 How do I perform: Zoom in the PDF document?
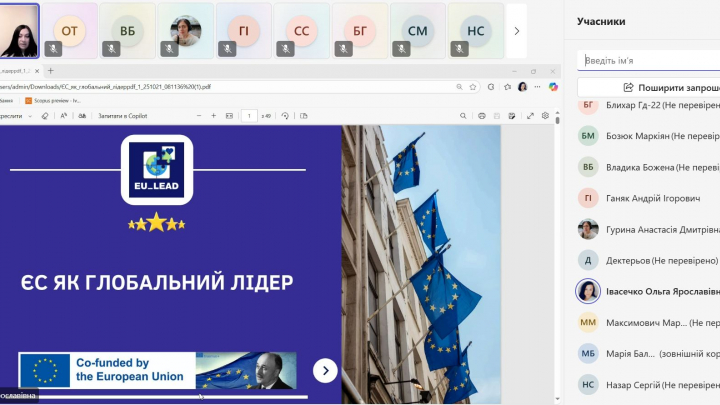tap(214, 116)
